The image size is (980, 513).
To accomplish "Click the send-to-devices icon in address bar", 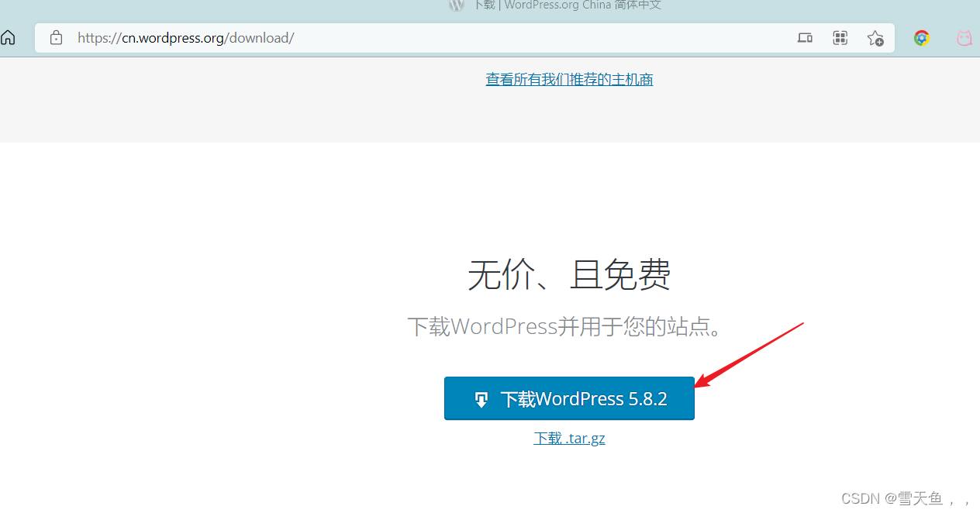I will tap(805, 38).
